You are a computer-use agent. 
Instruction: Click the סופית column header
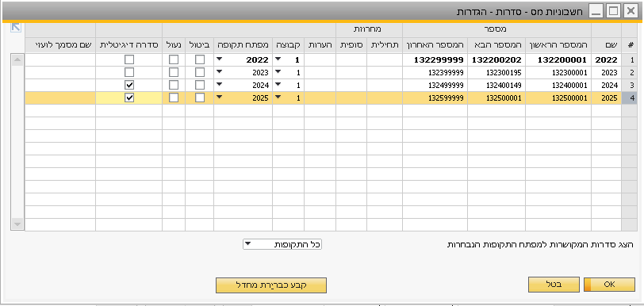tap(351, 45)
